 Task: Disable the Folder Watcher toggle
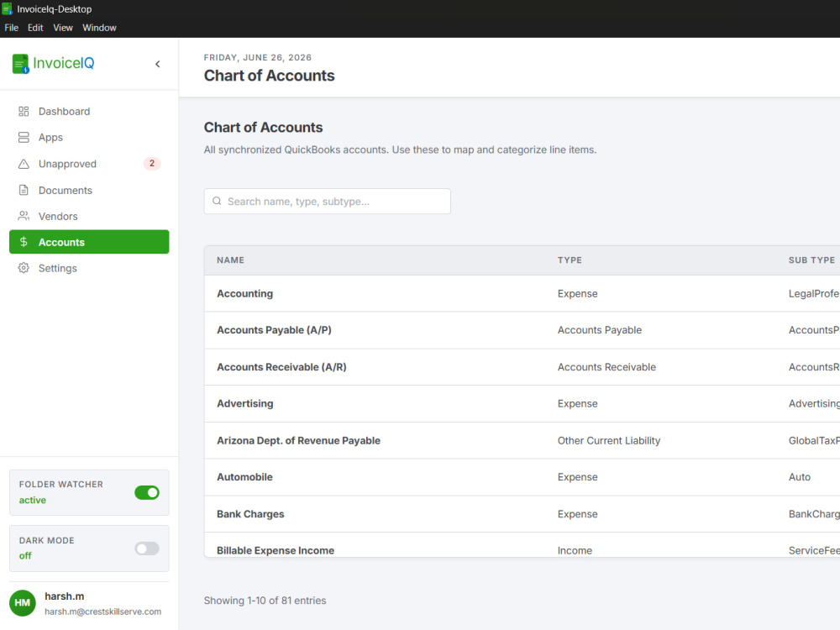[147, 492]
